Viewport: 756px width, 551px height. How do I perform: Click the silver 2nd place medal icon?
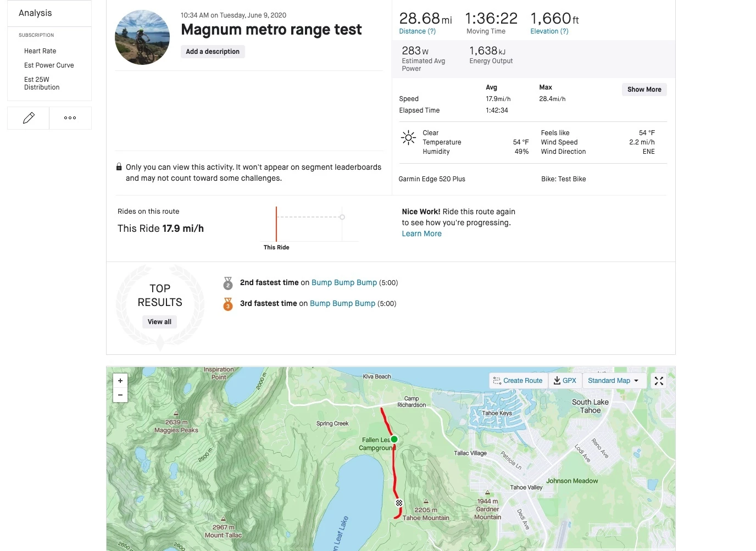(228, 283)
